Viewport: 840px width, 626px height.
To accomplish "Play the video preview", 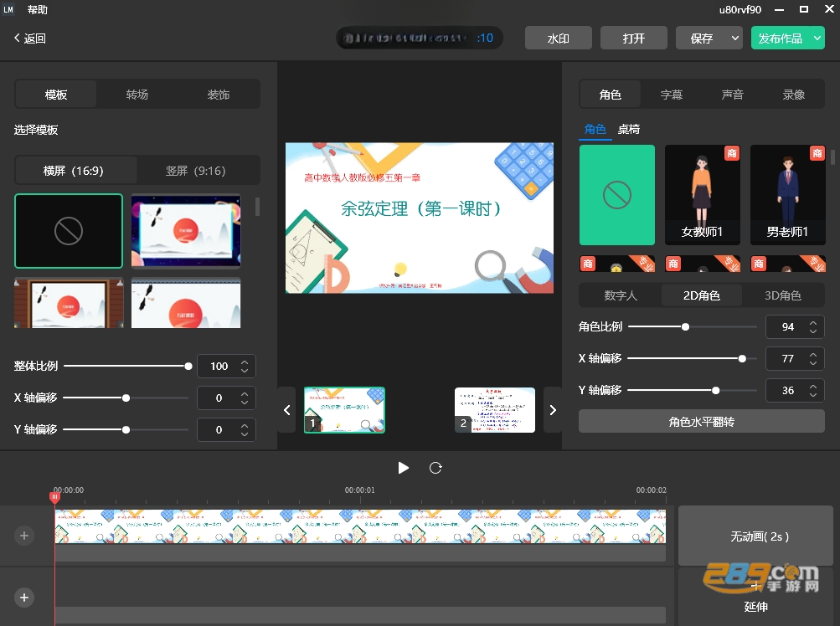I will 404,468.
